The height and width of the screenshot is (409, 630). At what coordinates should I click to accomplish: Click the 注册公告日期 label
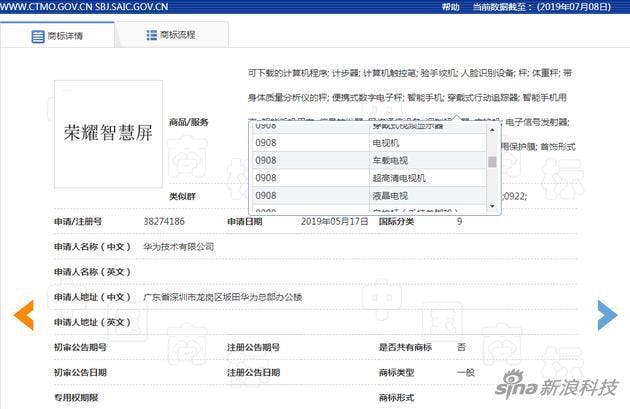254,372
